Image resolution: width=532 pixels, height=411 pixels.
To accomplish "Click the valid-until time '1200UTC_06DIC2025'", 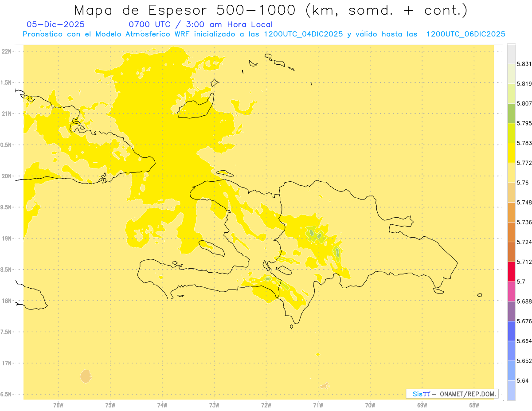I will click(465, 35).
